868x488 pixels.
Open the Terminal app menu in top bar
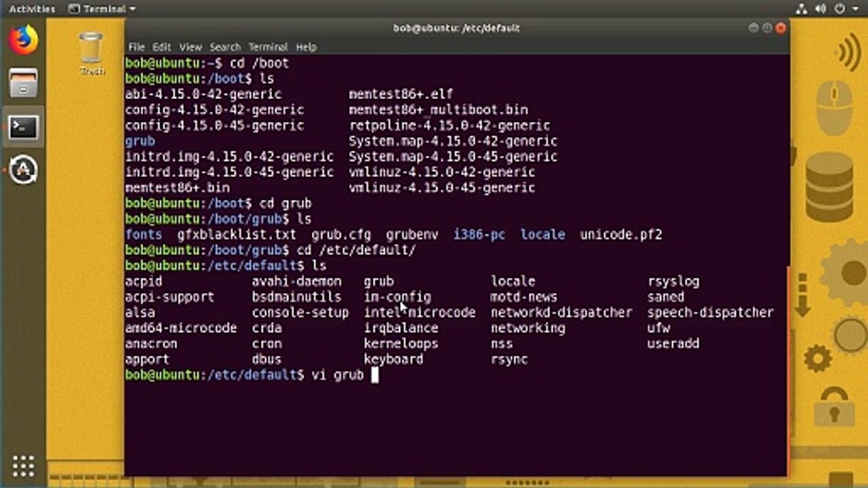[102, 9]
